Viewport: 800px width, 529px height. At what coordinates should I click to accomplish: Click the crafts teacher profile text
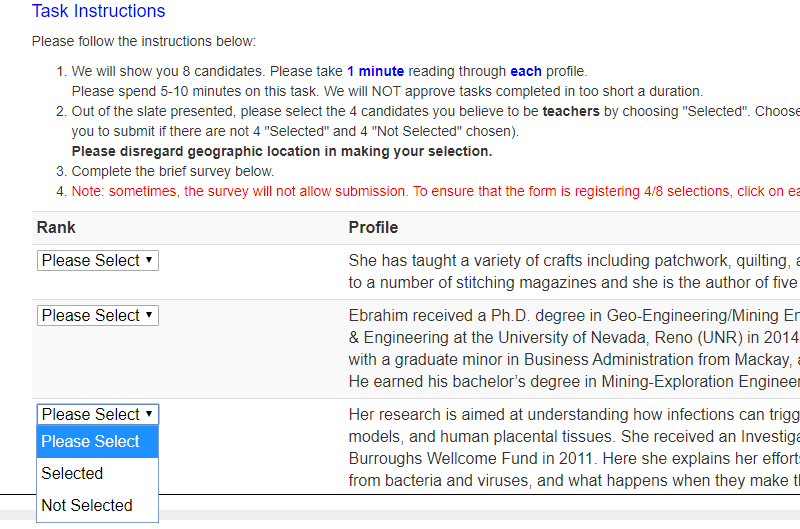pos(573,270)
